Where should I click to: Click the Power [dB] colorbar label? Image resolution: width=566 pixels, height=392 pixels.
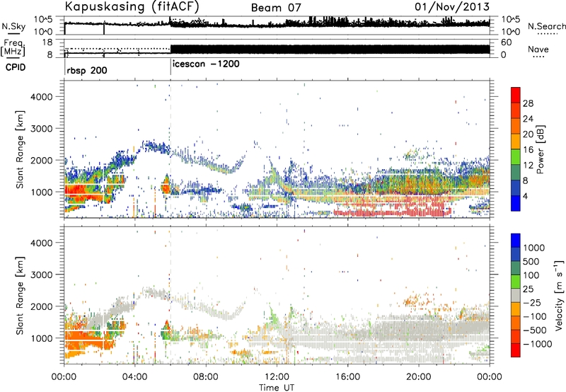[x=541, y=149]
